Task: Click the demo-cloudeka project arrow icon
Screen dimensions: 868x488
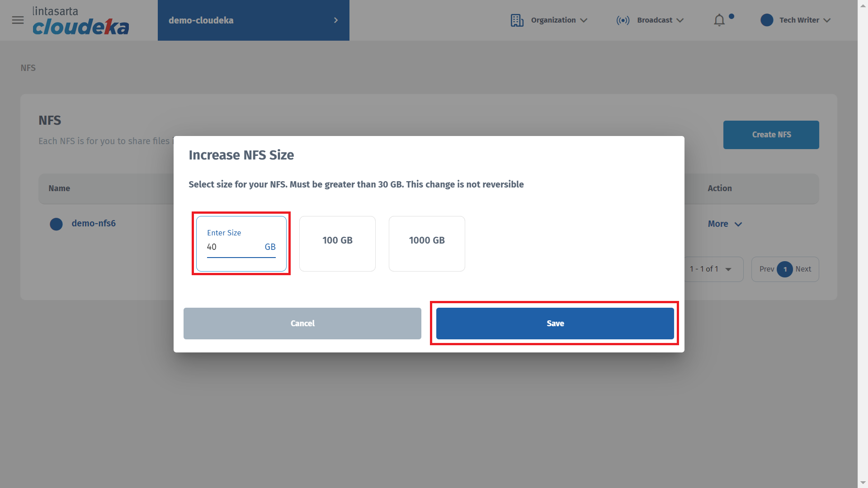Action: tap(335, 20)
